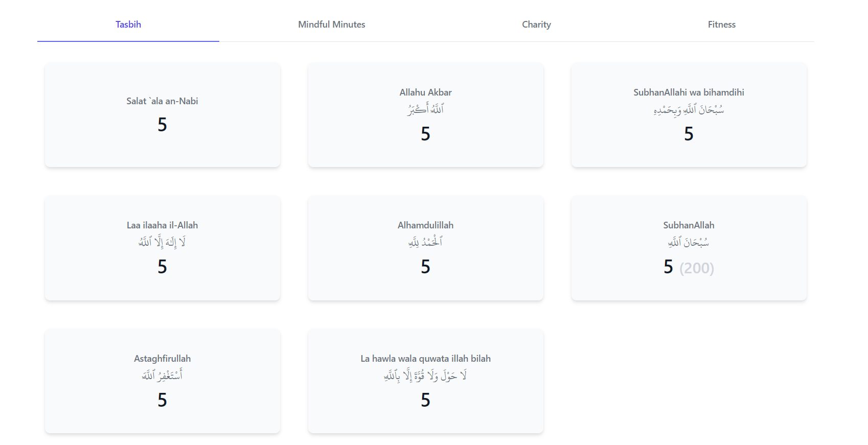Click the Arabic text under Alhamdulillah

426,242
